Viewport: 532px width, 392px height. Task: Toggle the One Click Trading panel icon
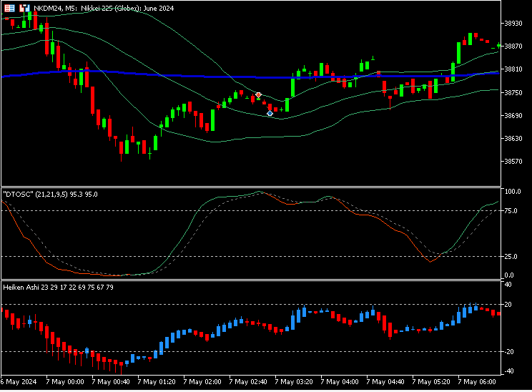pos(24,8)
